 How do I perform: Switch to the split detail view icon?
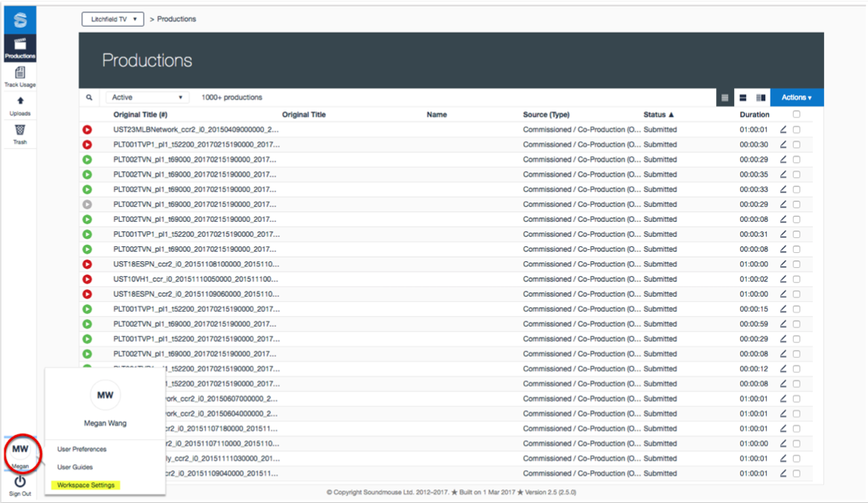point(761,98)
